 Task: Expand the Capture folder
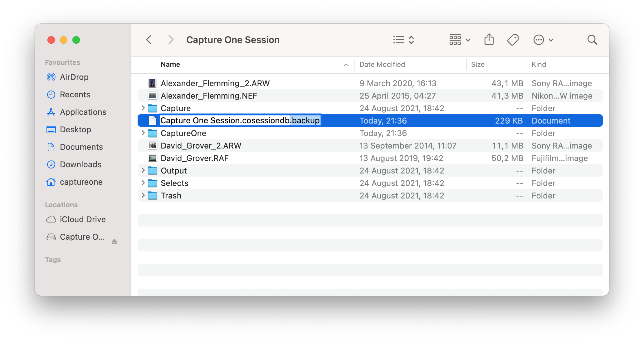tap(143, 108)
